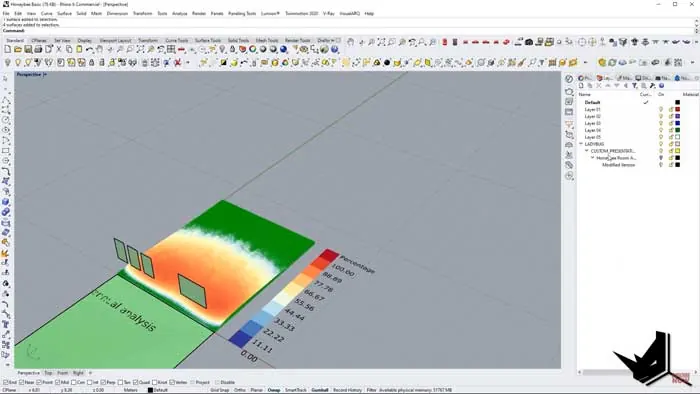Collapse the CUSTOM_PRESENTAT... sublayer
This screenshot has height=394, width=700.
click(x=587, y=151)
